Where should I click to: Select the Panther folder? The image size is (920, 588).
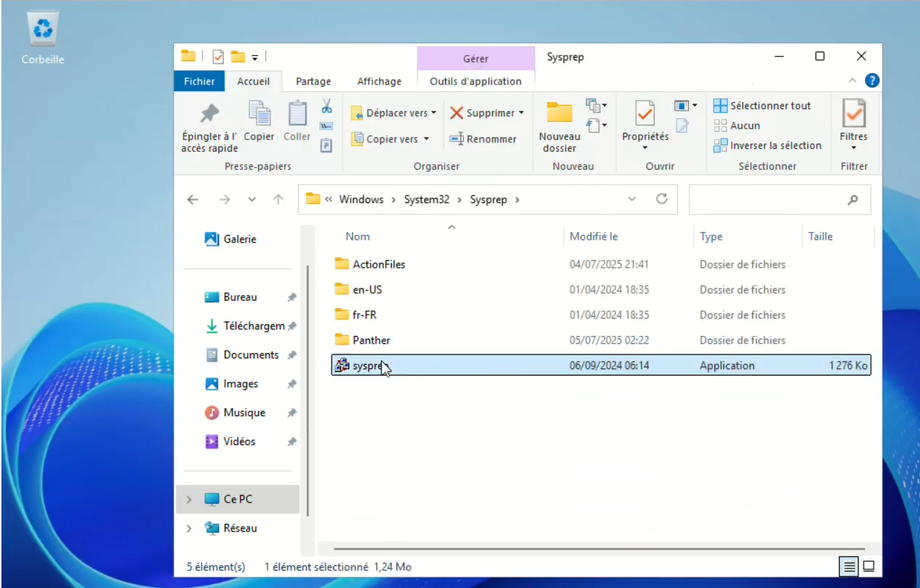371,340
